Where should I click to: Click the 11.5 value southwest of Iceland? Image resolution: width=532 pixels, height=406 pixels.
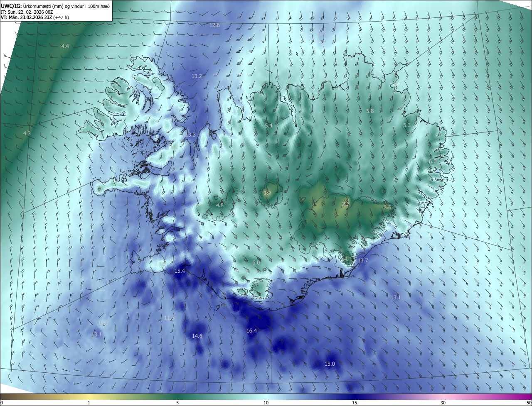169,318
